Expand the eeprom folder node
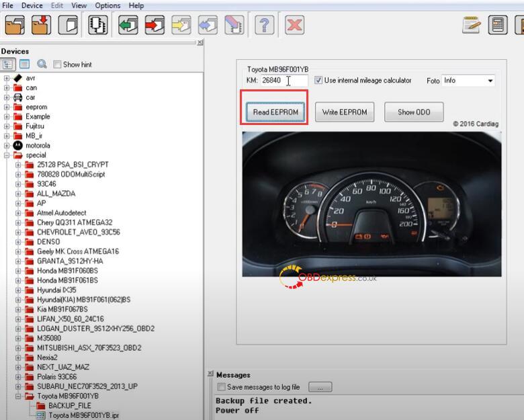This screenshot has height=420, width=524. point(6,107)
